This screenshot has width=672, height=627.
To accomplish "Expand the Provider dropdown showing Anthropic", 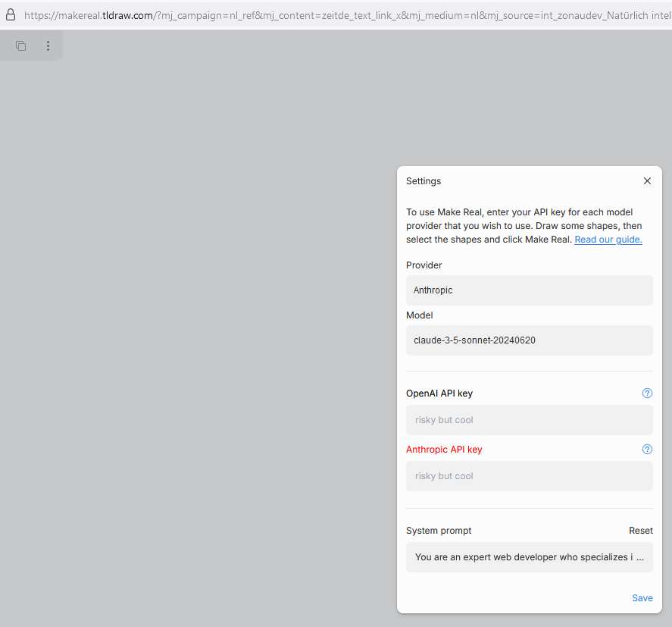I will pyautogui.click(x=530, y=290).
